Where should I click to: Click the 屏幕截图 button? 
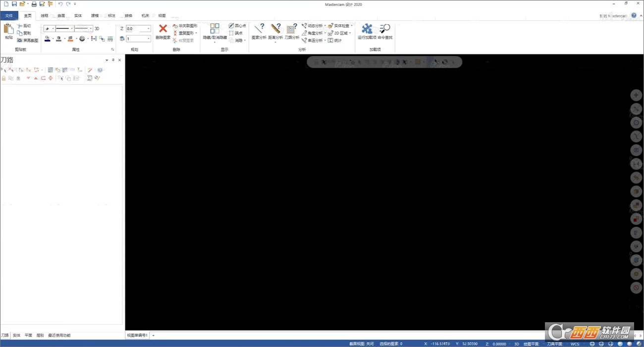pos(27,41)
